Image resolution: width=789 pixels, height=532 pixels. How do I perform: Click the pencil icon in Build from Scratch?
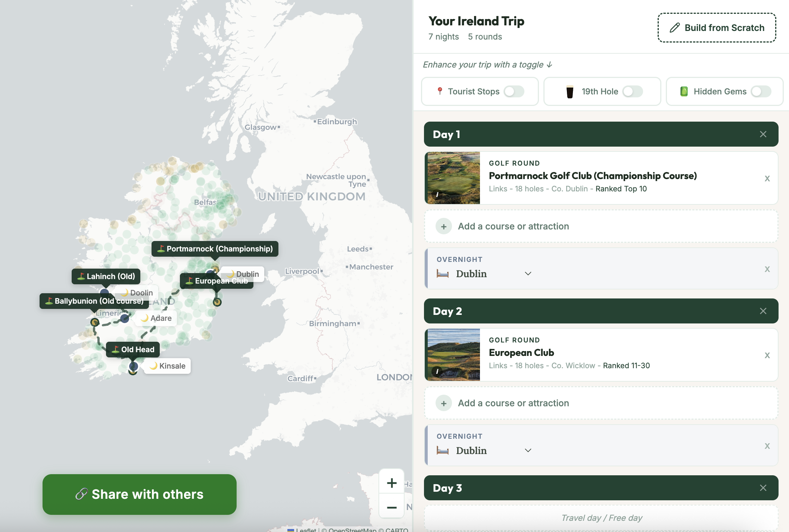pyautogui.click(x=674, y=28)
